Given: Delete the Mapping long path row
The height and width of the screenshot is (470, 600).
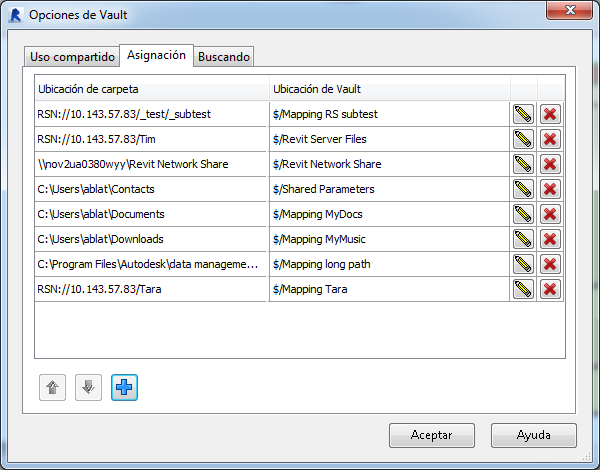Looking at the screenshot, I should pos(550,264).
